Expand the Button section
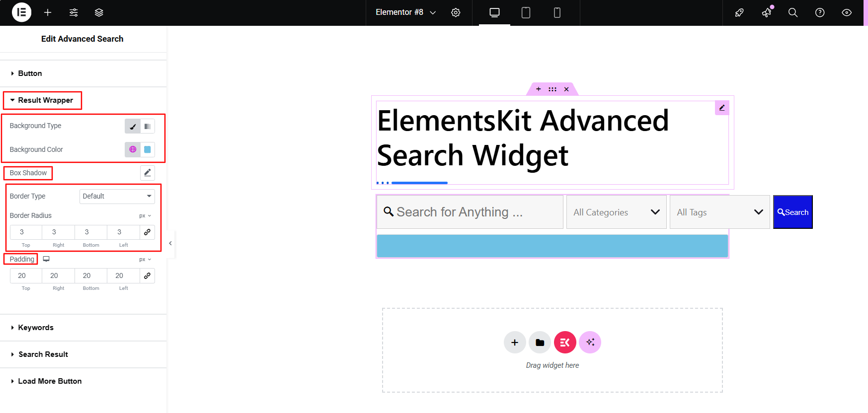Viewport: 868px width, 413px height. click(x=83, y=73)
